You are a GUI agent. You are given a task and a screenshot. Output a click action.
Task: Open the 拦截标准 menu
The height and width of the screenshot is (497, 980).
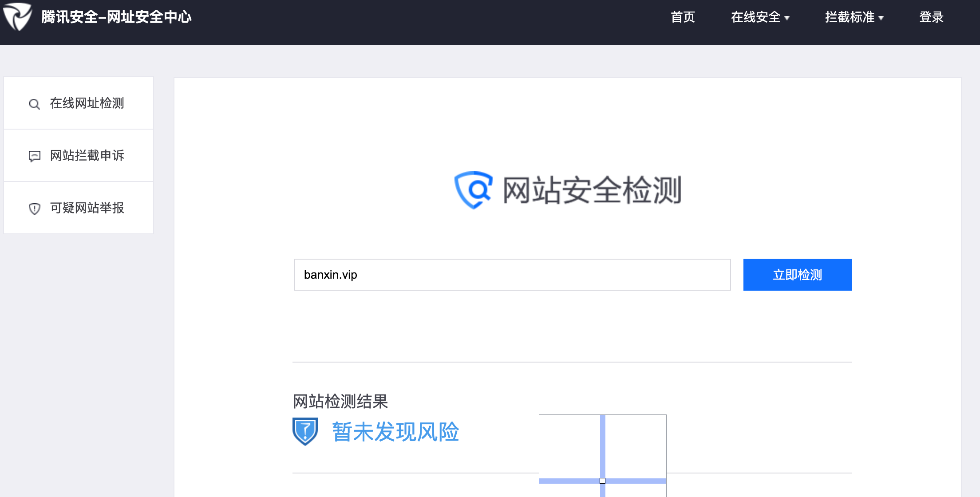[850, 17]
